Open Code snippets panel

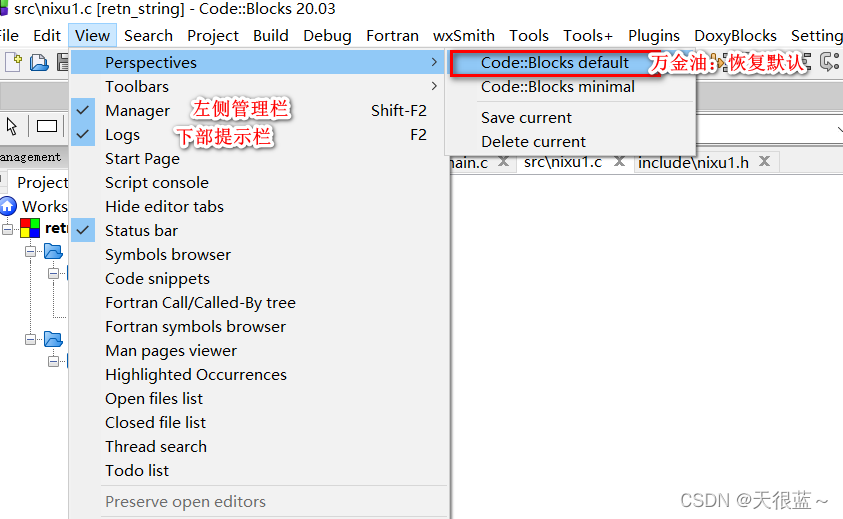[x=260, y=279]
